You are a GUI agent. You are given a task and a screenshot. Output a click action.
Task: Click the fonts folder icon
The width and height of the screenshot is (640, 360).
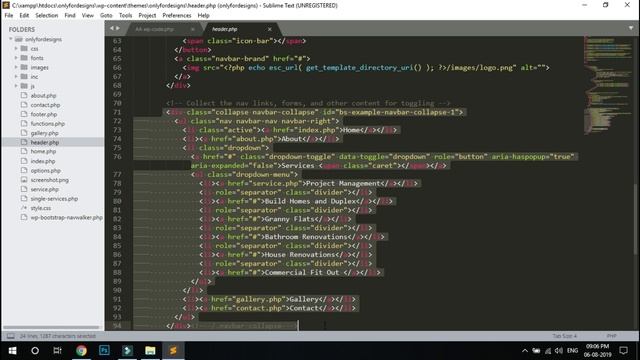pos(24,58)
